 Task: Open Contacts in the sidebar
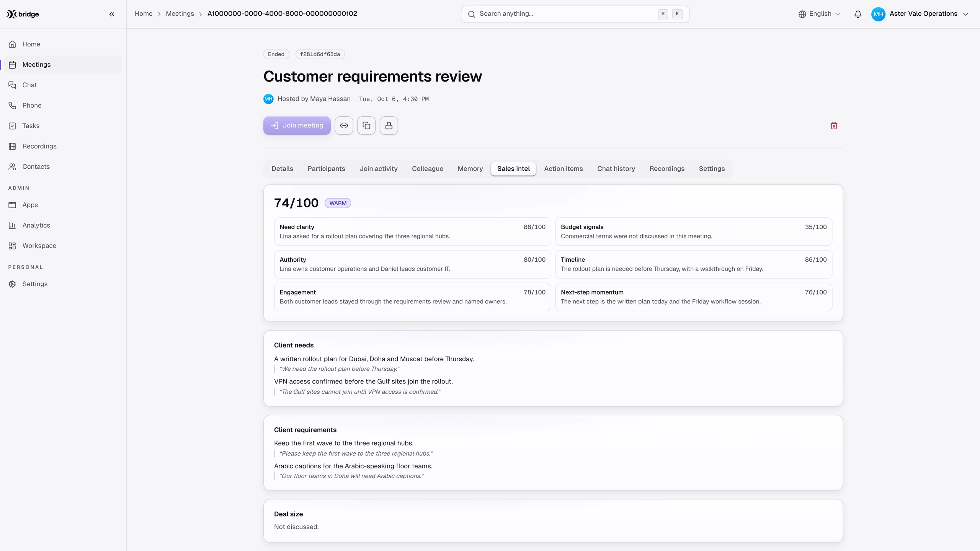(63, 166)
